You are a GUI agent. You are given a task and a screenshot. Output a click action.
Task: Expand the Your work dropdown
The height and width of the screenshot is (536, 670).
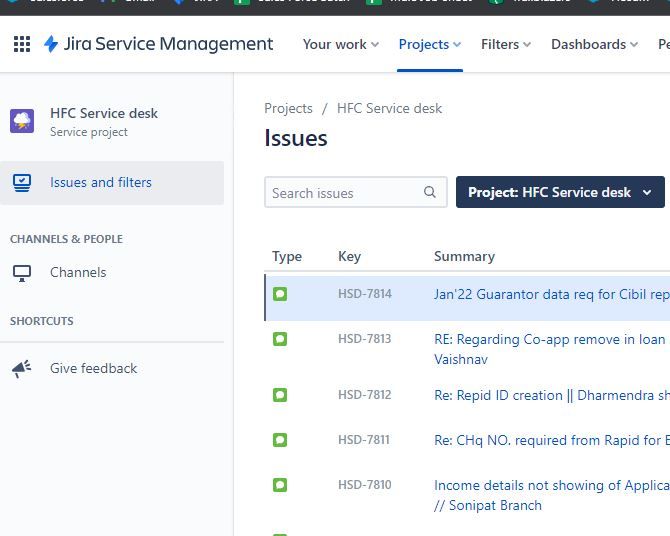pos(340,44)
